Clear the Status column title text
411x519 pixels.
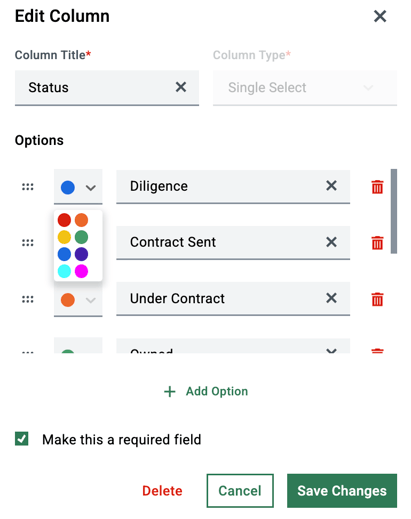(181, 87)
